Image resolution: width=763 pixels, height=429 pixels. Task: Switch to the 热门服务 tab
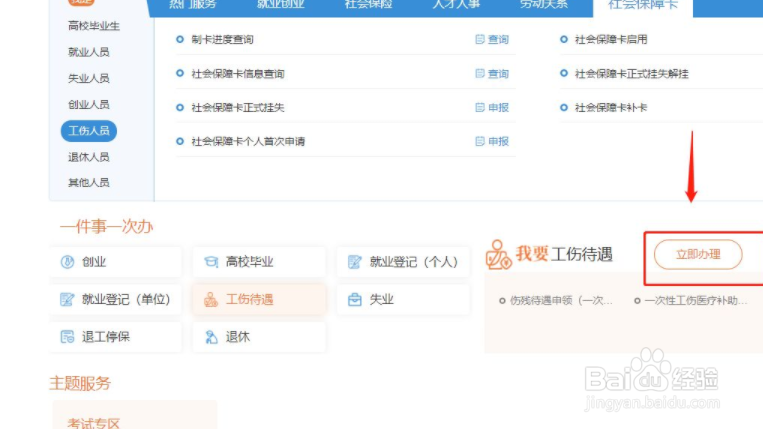[193, 5]
